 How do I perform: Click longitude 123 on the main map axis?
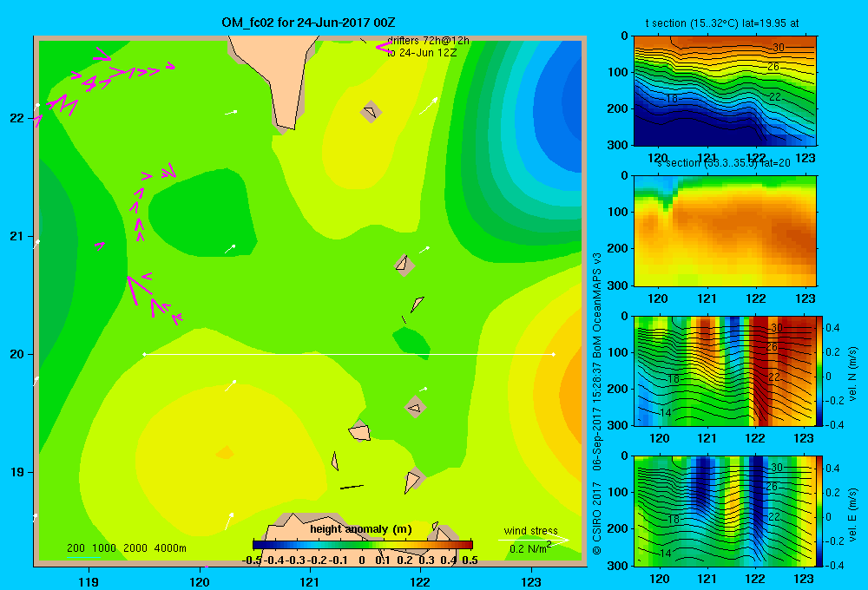click(x=531, y=581)
